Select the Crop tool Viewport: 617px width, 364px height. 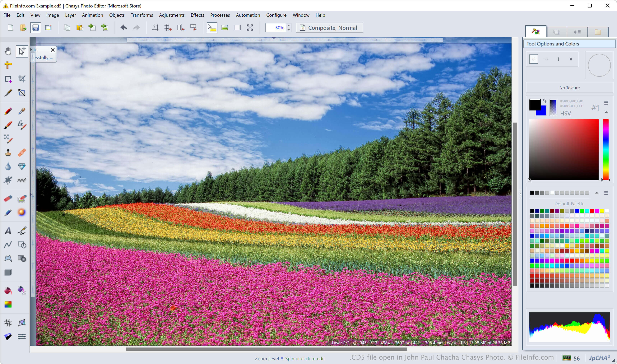[22, 79]
